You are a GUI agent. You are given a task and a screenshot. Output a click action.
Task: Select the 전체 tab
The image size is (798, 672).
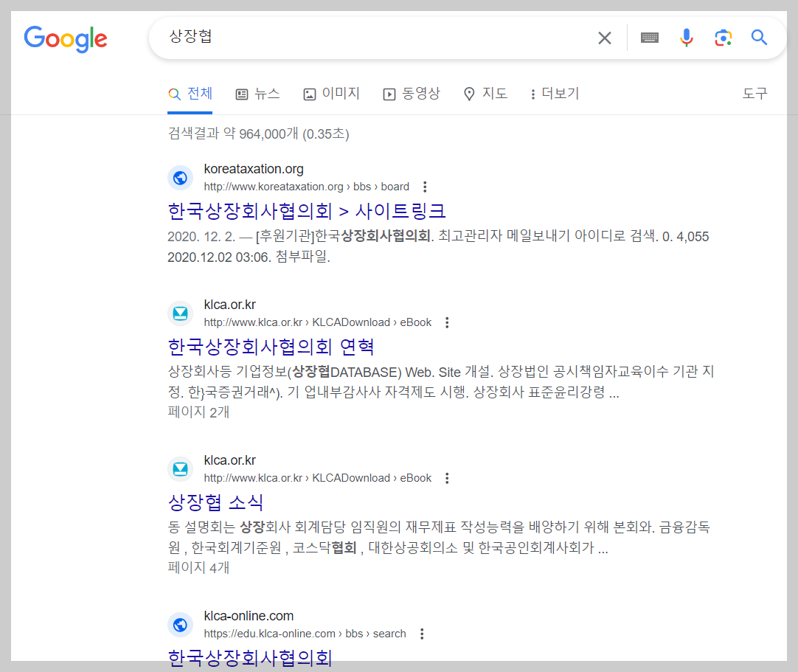coord(190,94)
